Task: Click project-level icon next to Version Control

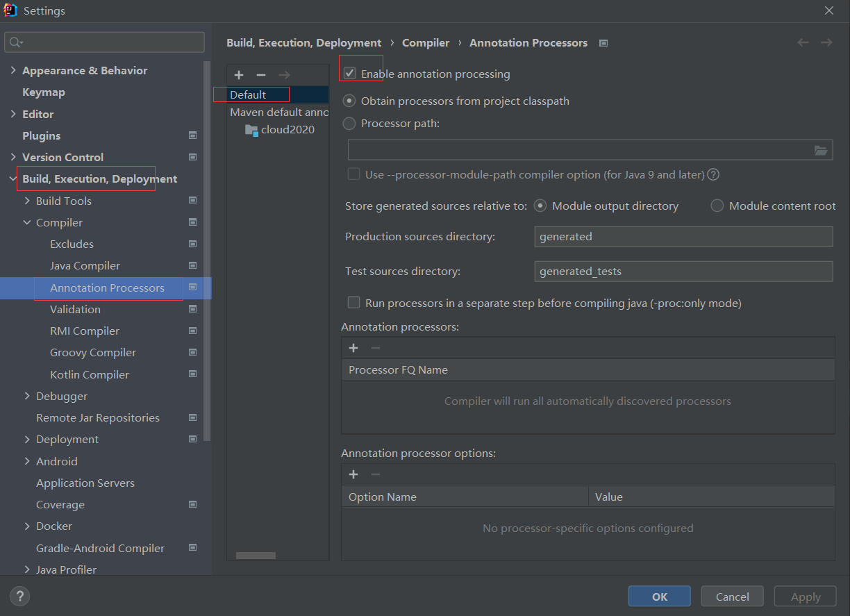Action: [193, 157]
